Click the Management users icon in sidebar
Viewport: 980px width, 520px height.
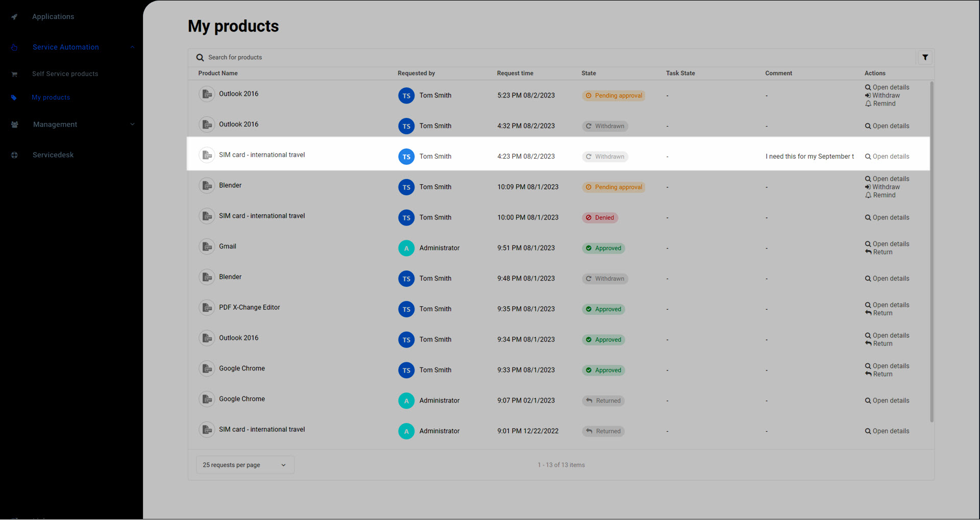click(14, 125)
